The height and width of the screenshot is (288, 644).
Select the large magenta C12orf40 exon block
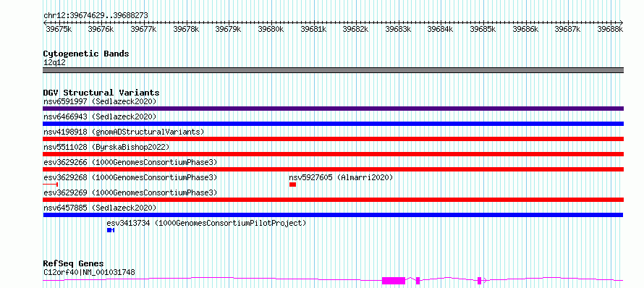click(394, 281)
